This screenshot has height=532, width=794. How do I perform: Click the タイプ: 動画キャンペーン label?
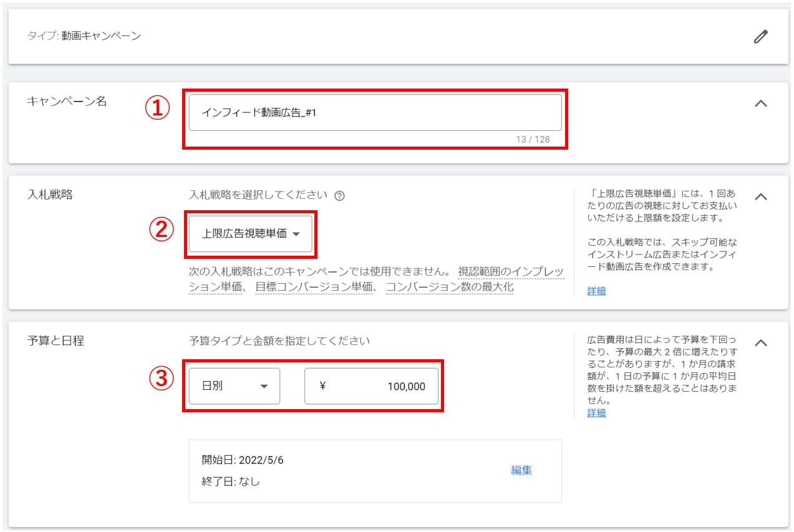[84, 36]
